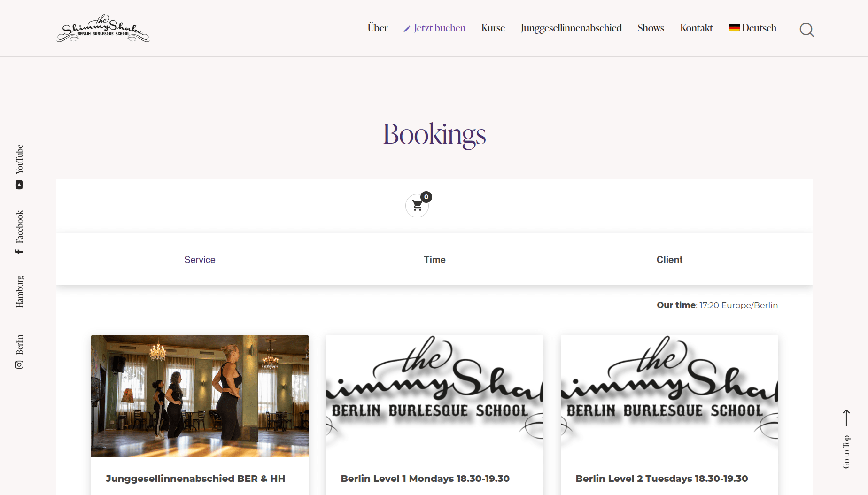Select the Service booking step tab

tap(200, 260)
